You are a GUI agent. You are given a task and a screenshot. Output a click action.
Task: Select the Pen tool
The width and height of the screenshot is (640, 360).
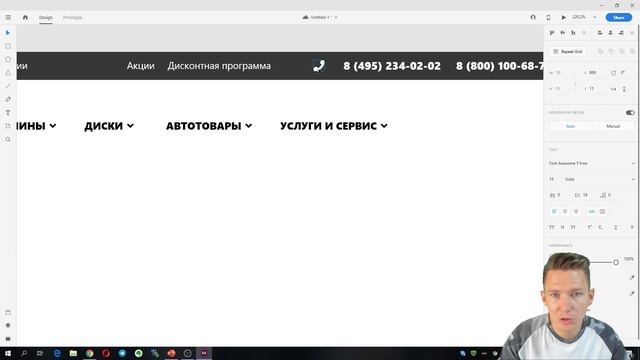pos(8,99)
